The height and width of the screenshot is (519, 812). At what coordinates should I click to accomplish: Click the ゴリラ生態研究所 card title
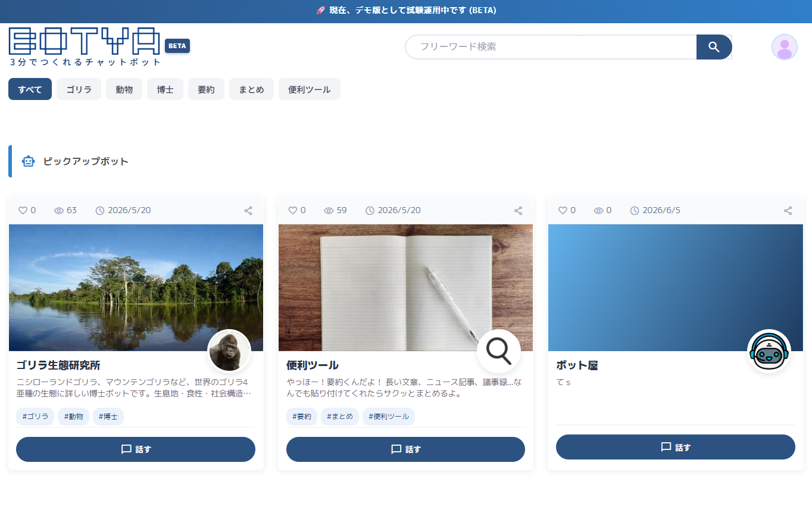click(58, 365)
